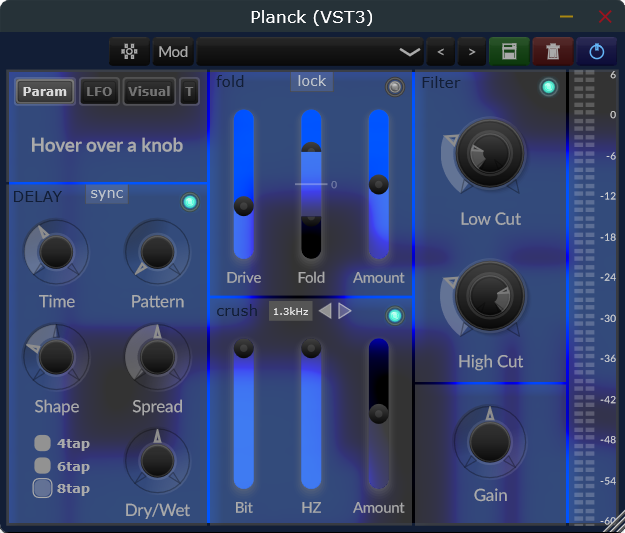This screenshot has height=533, width=625.
Task: Toggle the delay sync button
Action: (107, 194)
